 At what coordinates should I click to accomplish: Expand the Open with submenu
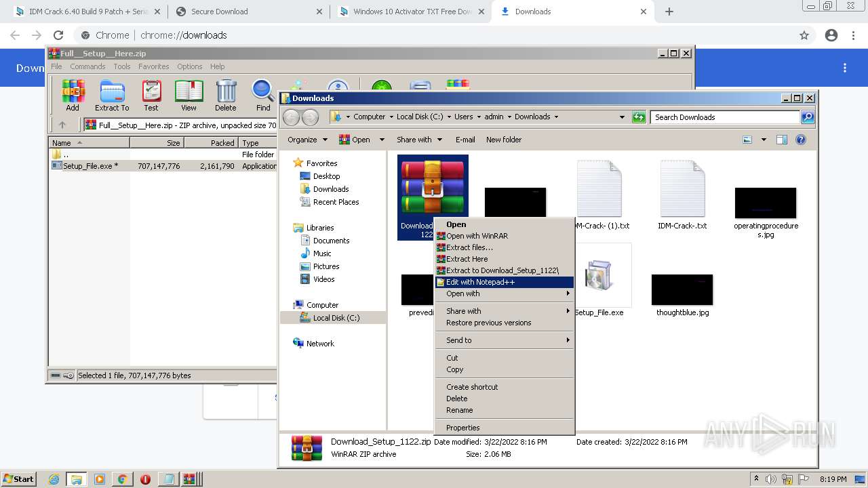pos(505,293)
